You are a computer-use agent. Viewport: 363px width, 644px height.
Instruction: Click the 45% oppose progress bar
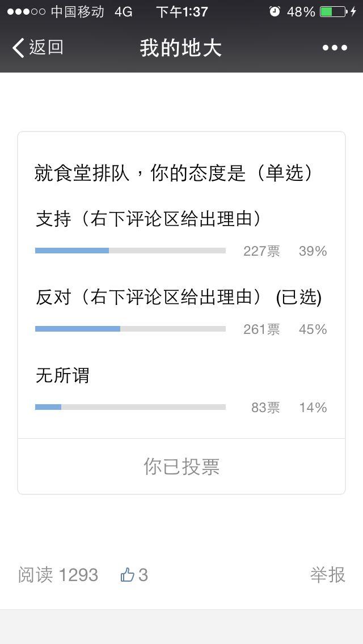[x=130, y=329]
